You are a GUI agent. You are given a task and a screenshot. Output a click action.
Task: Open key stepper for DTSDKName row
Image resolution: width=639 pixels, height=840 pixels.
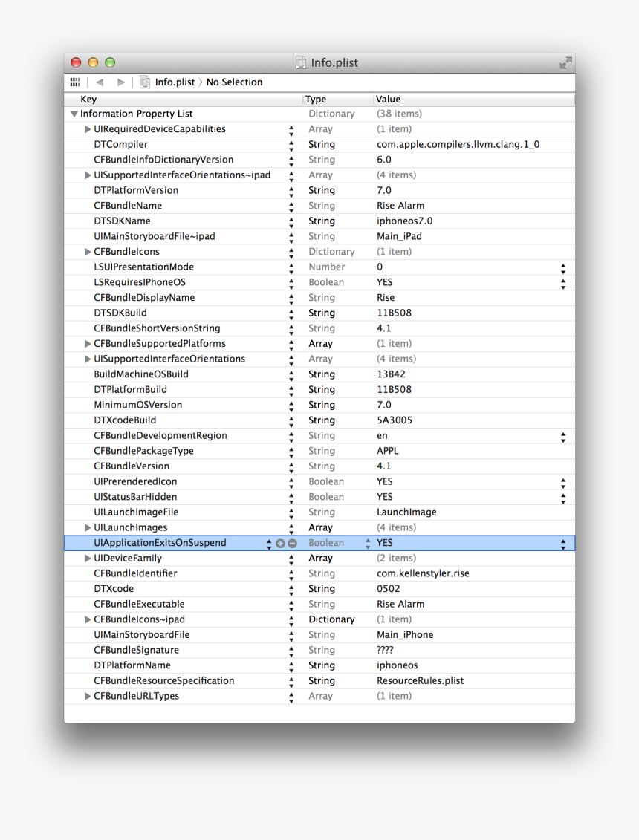pos(291,222)
